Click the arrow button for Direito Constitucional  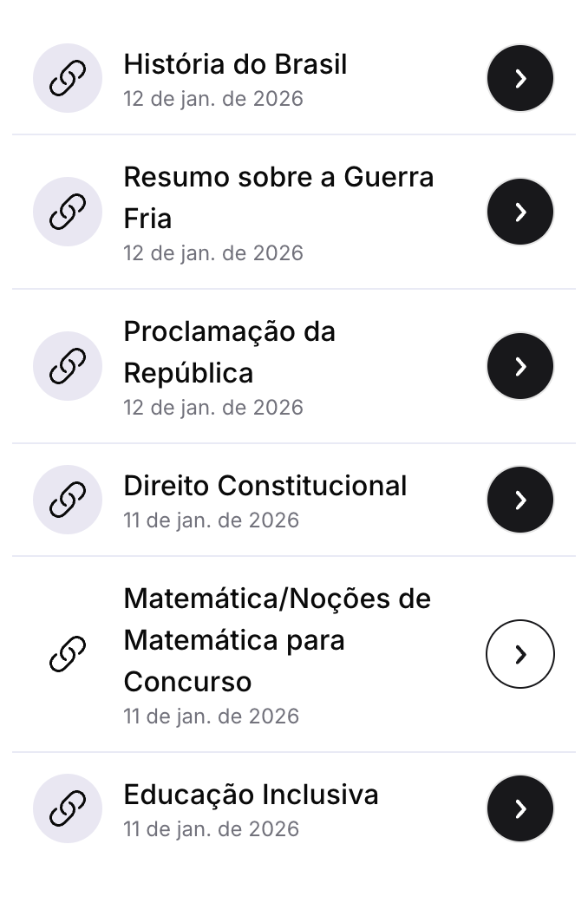pos(520,500)
